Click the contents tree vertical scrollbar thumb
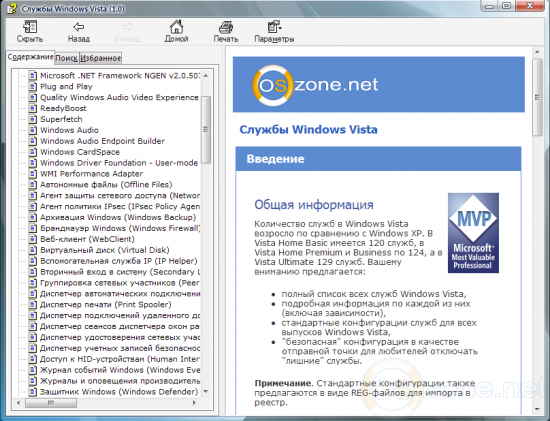This screenshot has height=421, width=550. coord(206,129)
